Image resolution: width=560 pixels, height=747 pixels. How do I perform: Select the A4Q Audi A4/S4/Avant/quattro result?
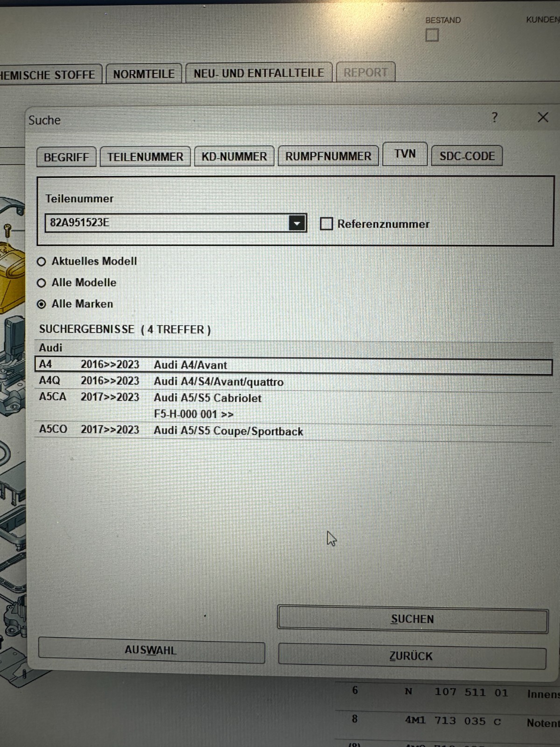coord(294,381)
